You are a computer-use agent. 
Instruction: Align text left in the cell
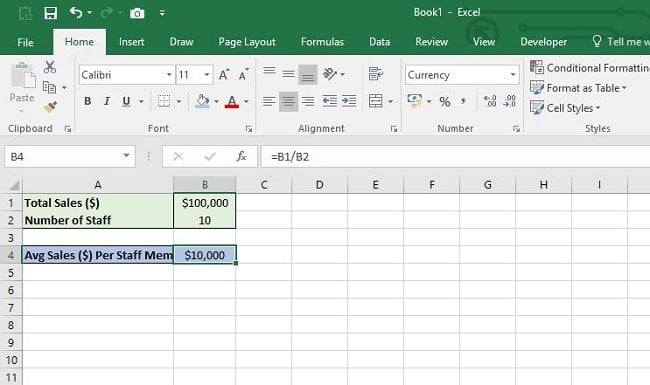[269, 101]
